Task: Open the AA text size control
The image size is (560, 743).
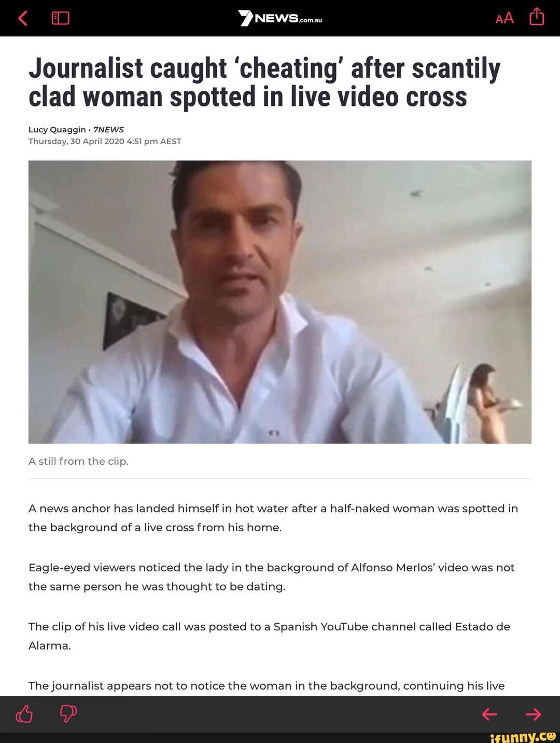Action: pyautogui.click(x=504, y=19)
